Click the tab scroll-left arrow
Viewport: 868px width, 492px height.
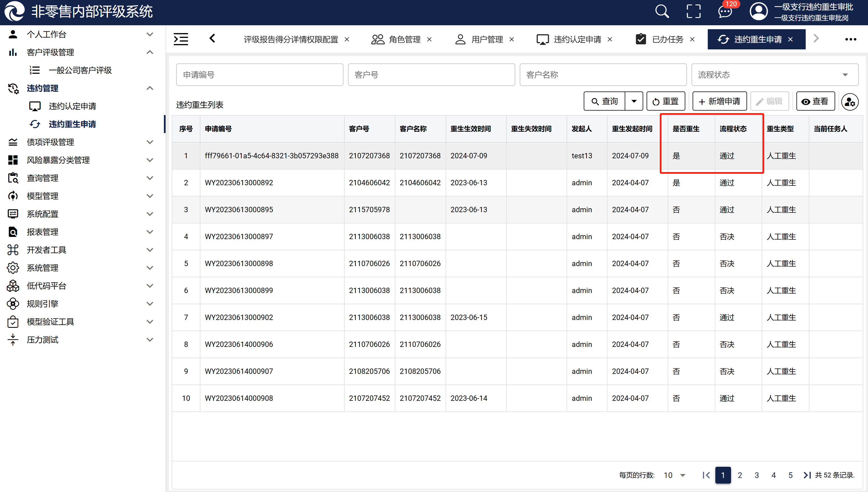212,38
